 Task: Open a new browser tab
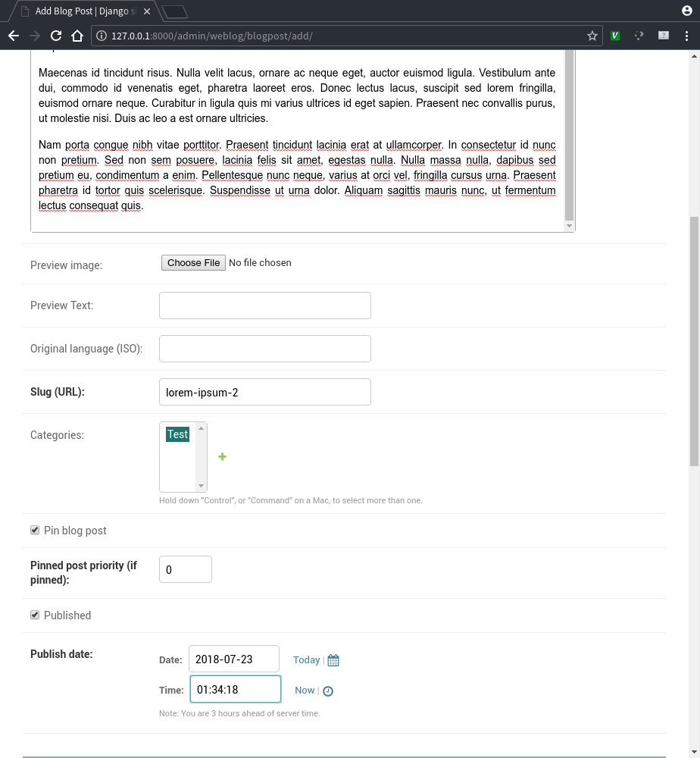[175, 11]
